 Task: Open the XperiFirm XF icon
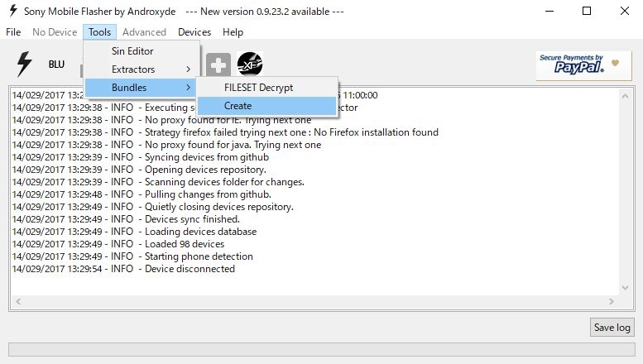coord(250,65)
